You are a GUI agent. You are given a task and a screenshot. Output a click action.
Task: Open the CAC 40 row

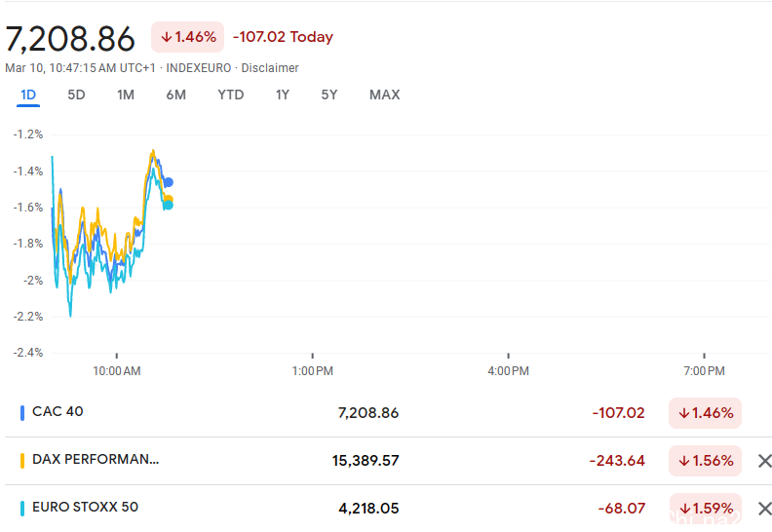(386, 412)
